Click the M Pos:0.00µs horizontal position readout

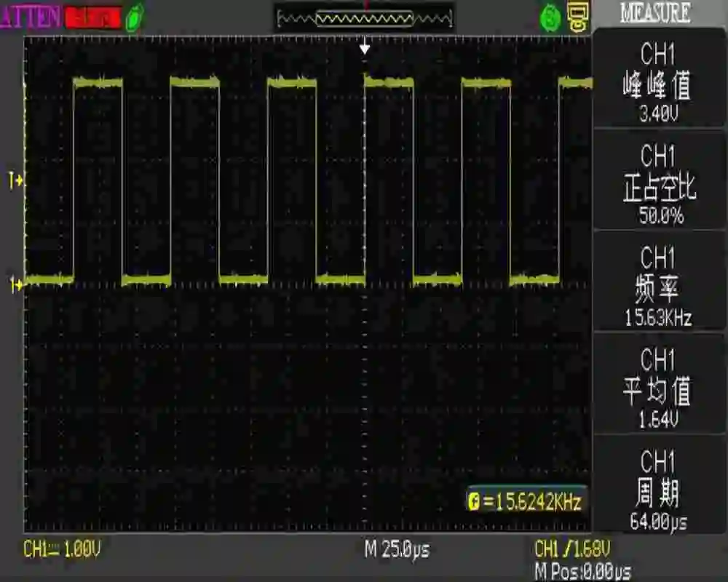tap(582, 570)
